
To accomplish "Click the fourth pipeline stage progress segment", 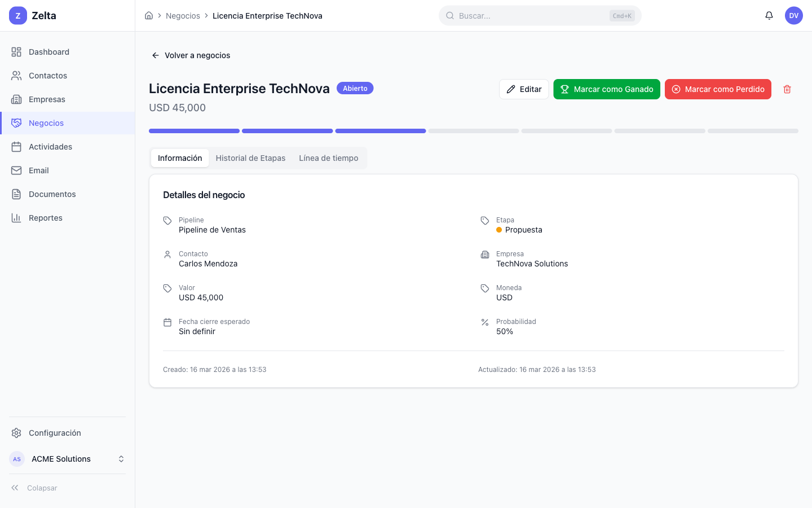I will tap(473, 131).
